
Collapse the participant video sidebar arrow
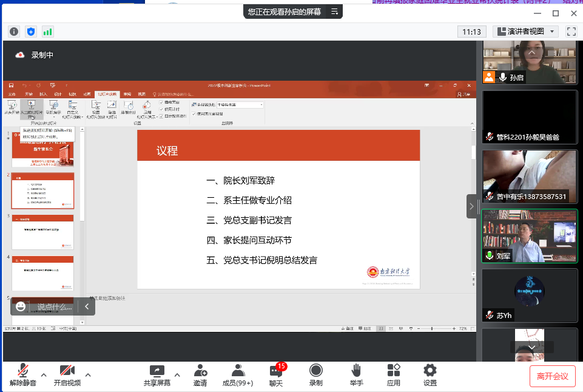click(x=472, y=206)
